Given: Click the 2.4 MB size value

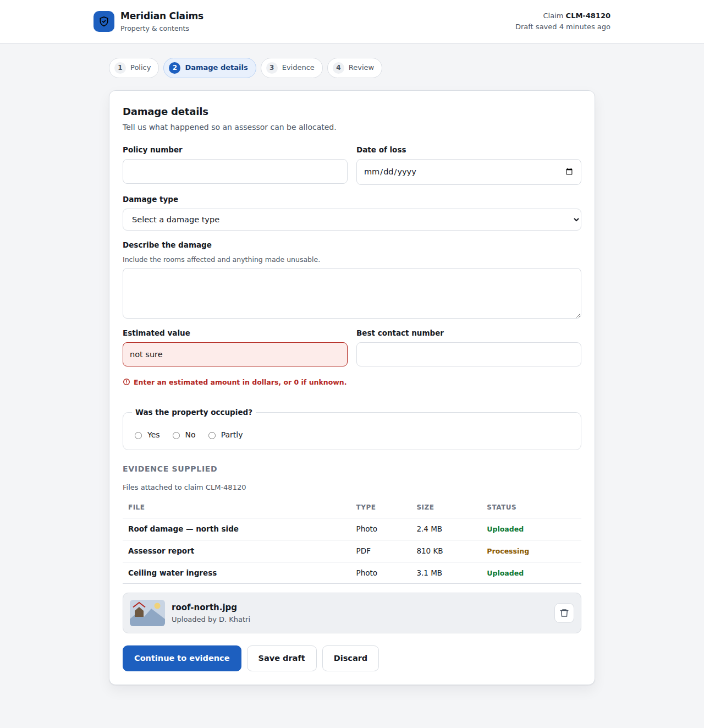Looking at the screenshot, I should point(429,529).
